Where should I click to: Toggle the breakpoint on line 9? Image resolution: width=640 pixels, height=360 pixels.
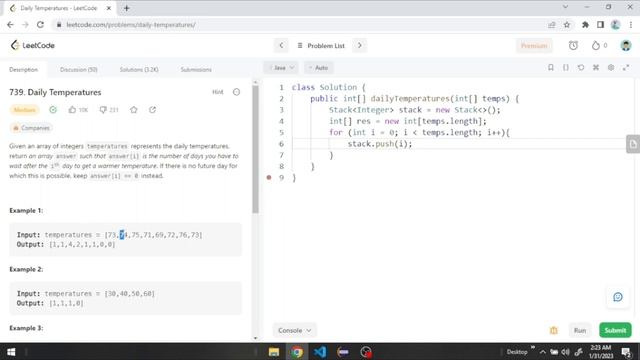[x=269, y=178]
